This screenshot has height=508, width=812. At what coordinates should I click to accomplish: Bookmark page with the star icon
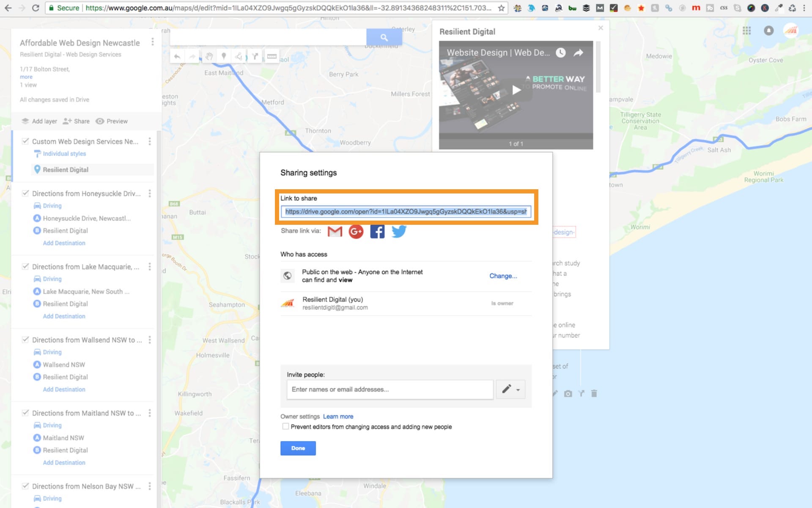point(501,8)
